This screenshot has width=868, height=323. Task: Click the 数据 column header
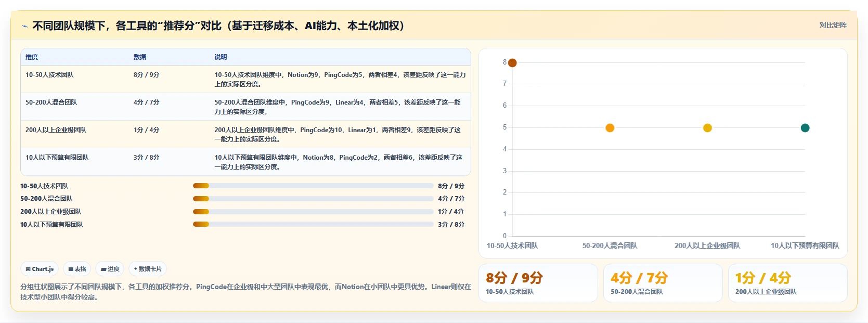[x=140, y=57]
